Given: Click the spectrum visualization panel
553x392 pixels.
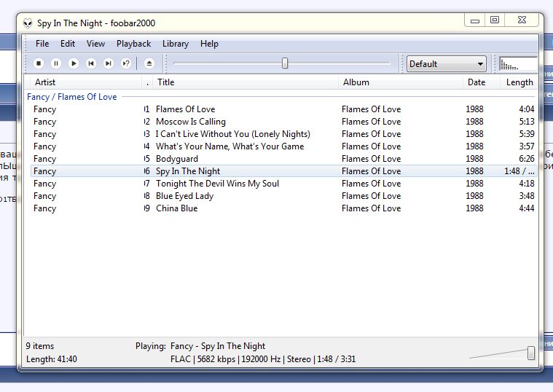Looking at the screenshot, I should point(518,64).
